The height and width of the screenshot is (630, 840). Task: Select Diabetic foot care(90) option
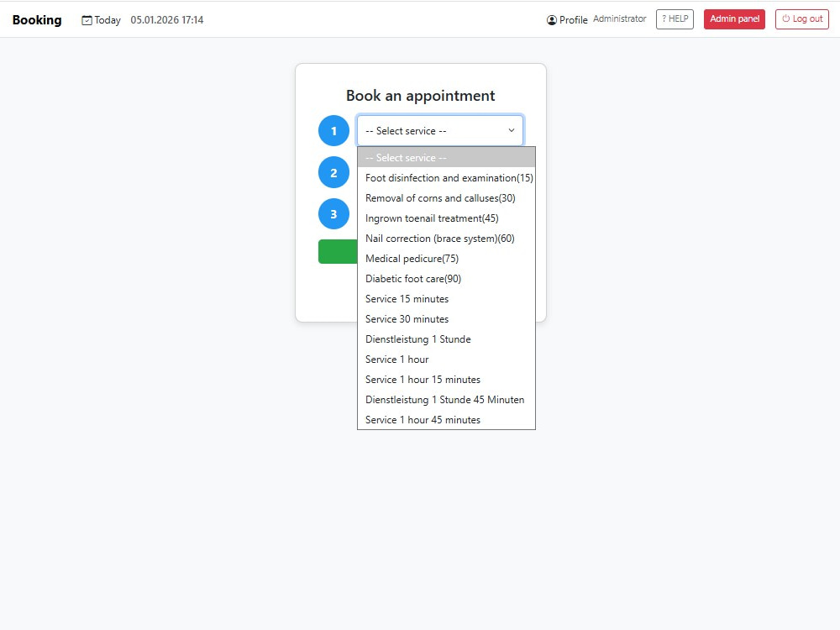pos(446,279)
